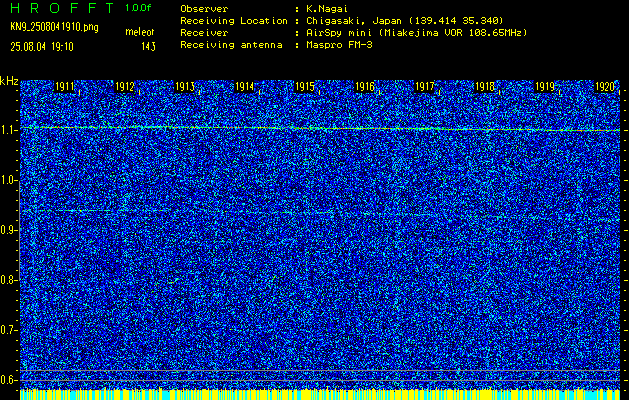
Task: Click the 0.7 frequency axis label
Action: pyautogui.click(x=8, y=330)
